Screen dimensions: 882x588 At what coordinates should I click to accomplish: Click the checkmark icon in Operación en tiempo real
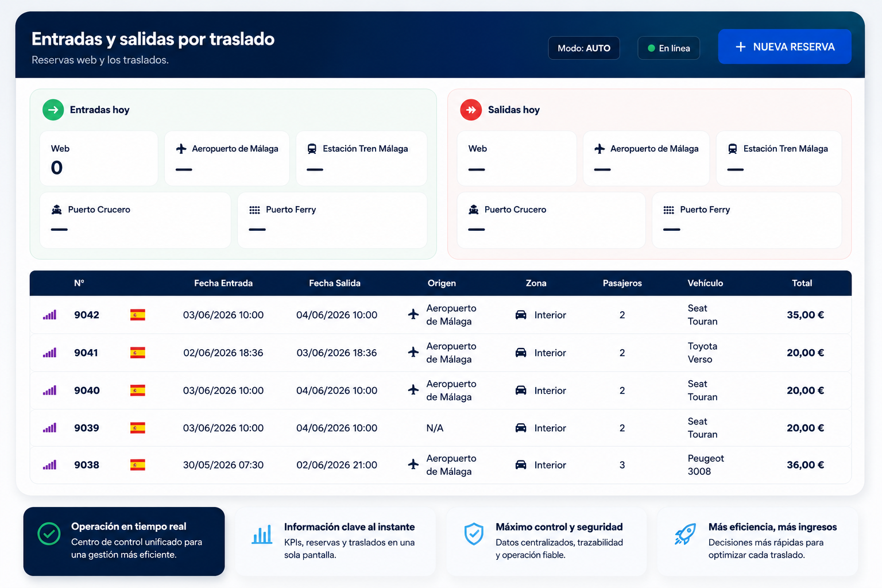coord(49,533)
